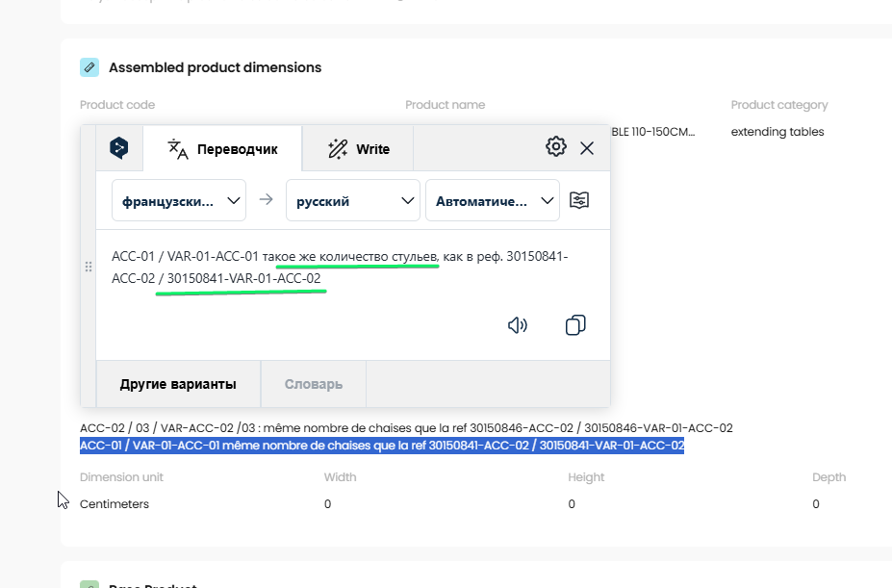
Task: Switch to the Переводчик tab
Action: point(222,149)
